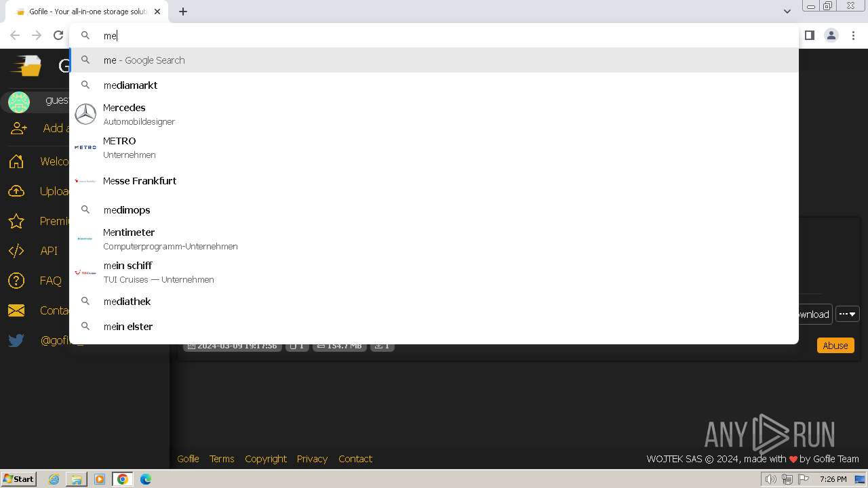Open the FAQ question-mark icon
Image resolution: width=868 pixels, height=488 pixels.
coord(16,281)
